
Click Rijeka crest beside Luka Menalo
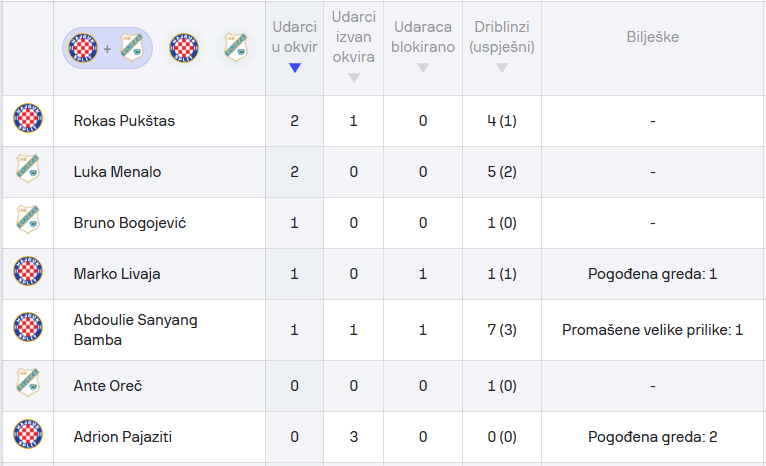tap(28, 169)
